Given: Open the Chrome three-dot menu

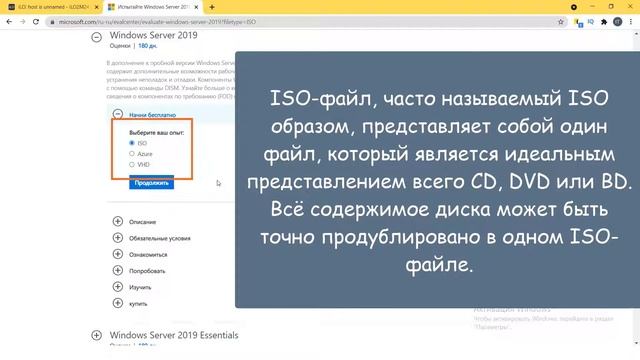Looking at the screenshot, I should [x=631, y=22].
